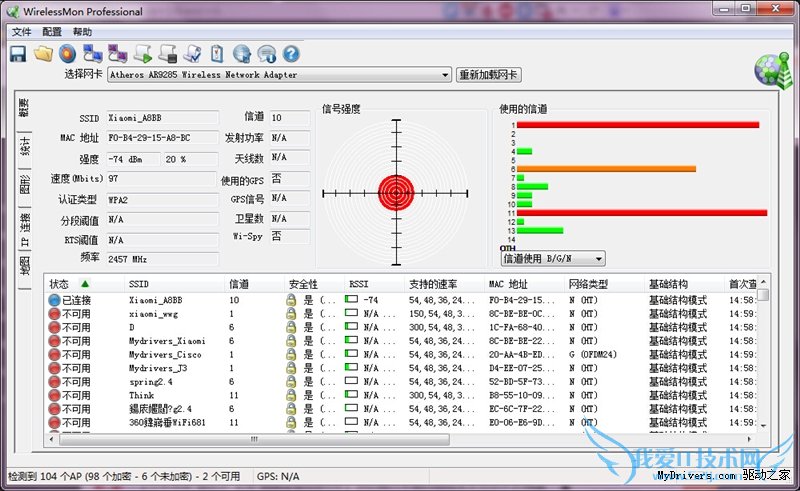
Task: Click the horizontal scrollbar right arrow
Action: click(749, 439)
